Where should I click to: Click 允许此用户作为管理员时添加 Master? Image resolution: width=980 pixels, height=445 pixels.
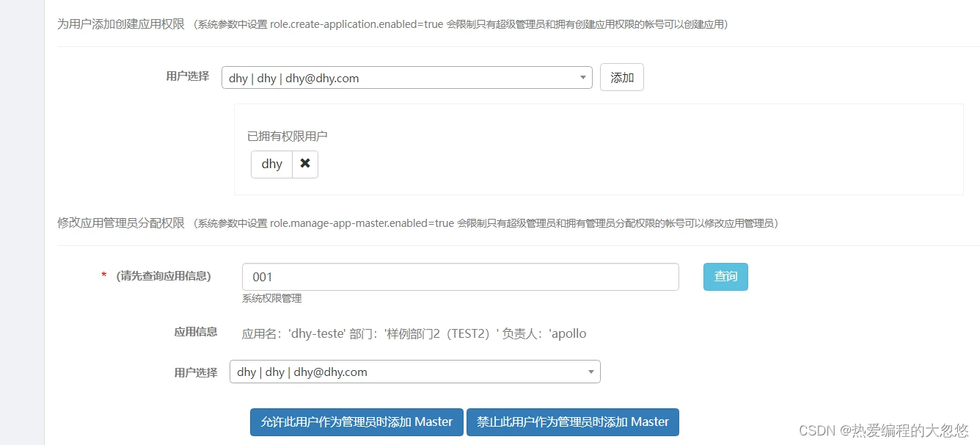tap(356, 422)
